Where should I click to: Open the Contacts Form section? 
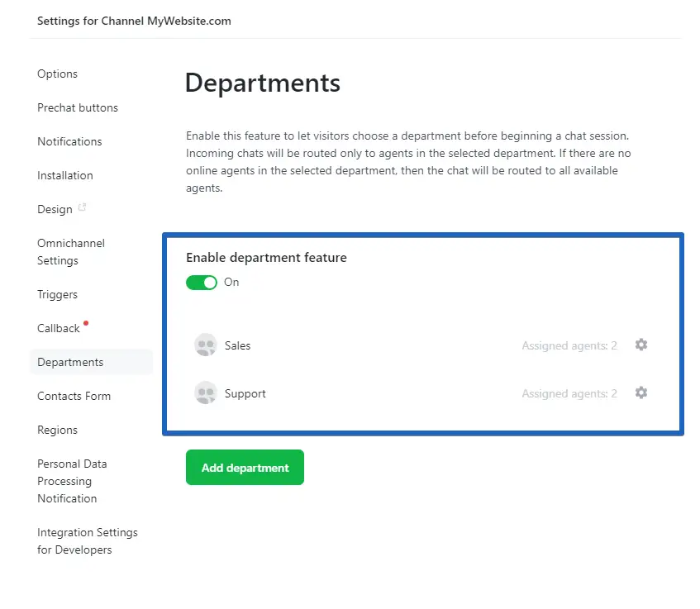tap(74, 396)
